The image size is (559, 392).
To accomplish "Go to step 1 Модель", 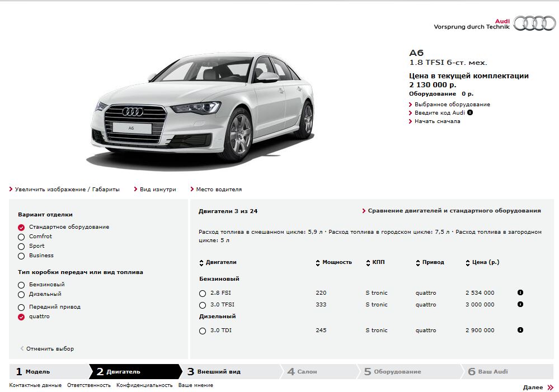I will pos(49,371).
